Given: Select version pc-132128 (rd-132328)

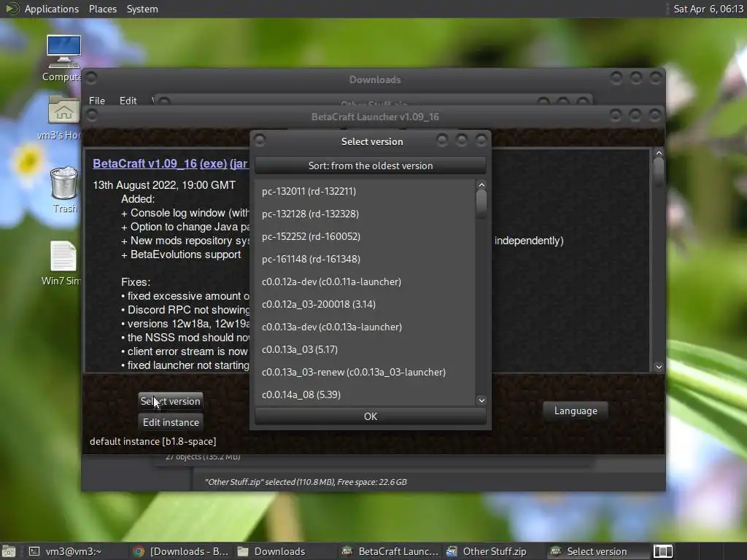Looking at the screenshot, I should tap(365, 214).
